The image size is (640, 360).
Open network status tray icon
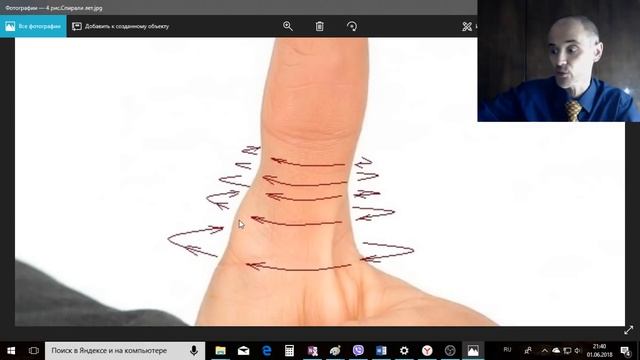567,350
